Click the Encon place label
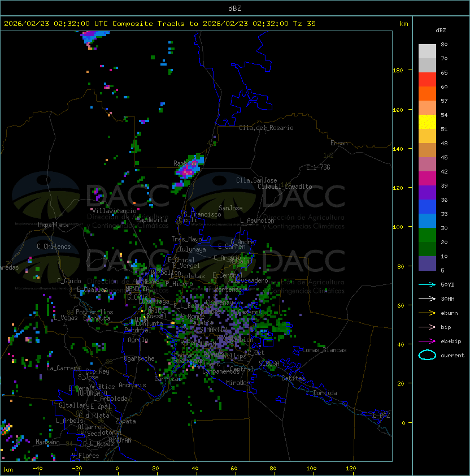 coord(339,143)
